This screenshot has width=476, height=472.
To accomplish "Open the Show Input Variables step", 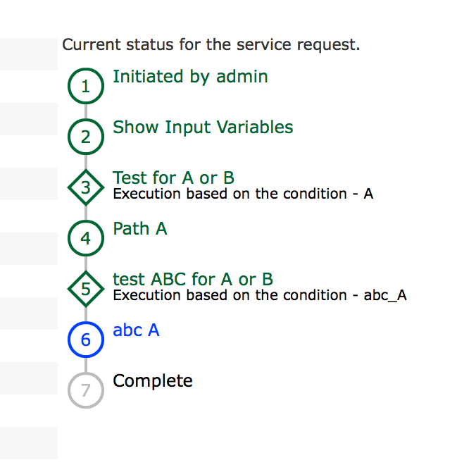I will click(x=203, y=127).
